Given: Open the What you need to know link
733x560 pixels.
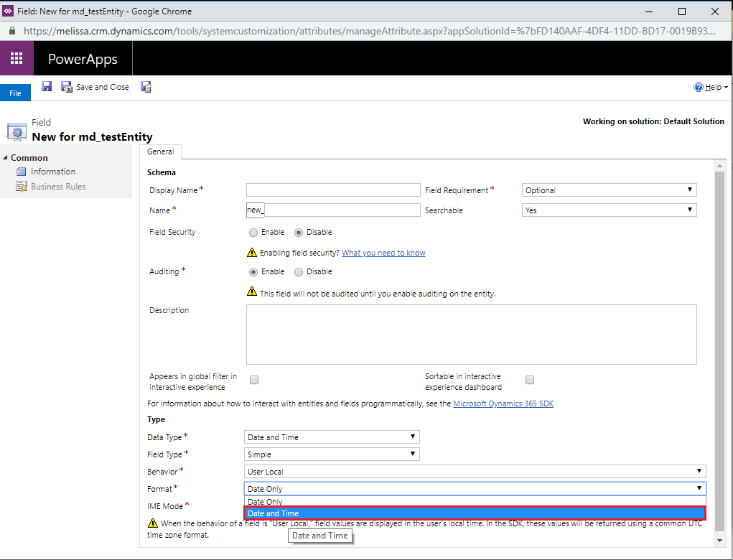Looking at the screenshot, I should point(383,253).
